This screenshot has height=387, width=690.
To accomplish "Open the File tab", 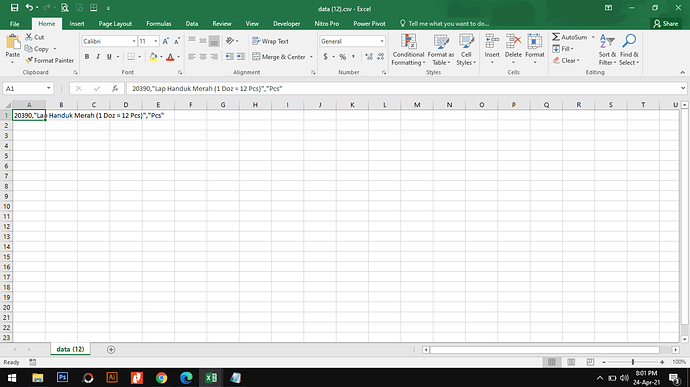I will pos(15,24).
